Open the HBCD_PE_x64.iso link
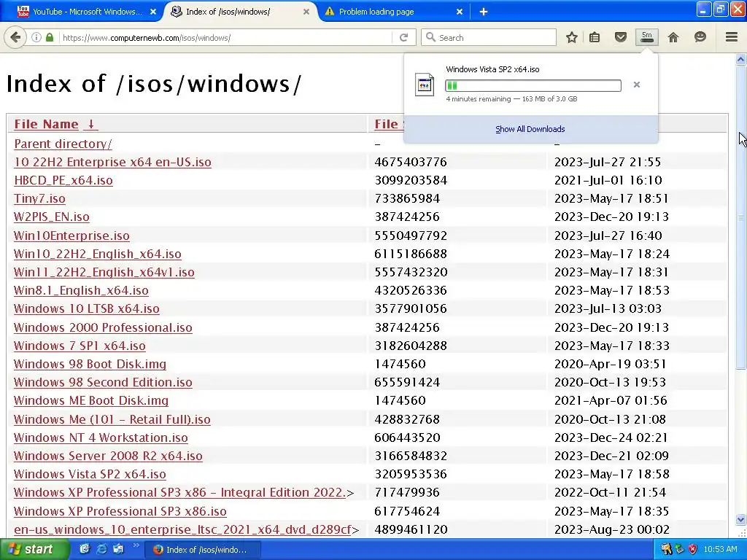 63,181
